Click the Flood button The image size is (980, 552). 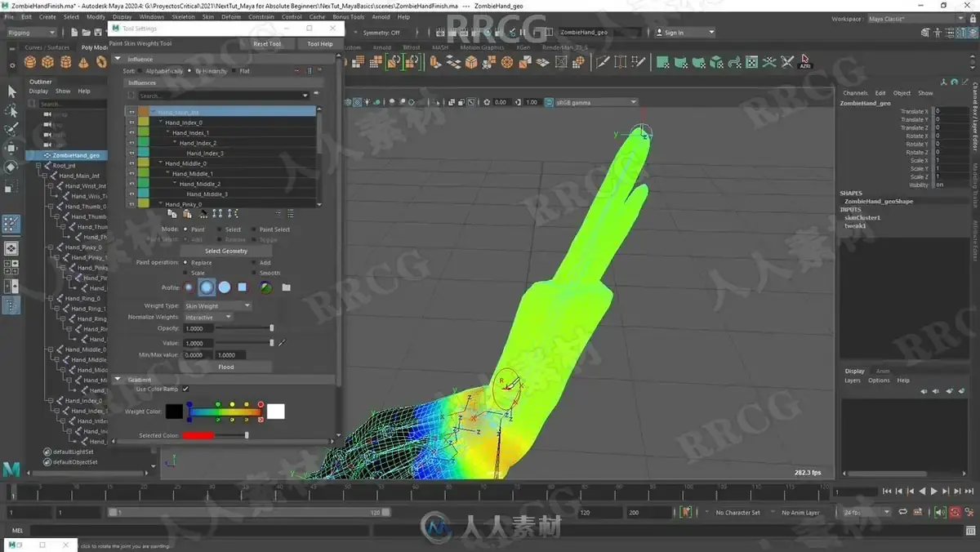pyautogui.click(x=226, y=367)
